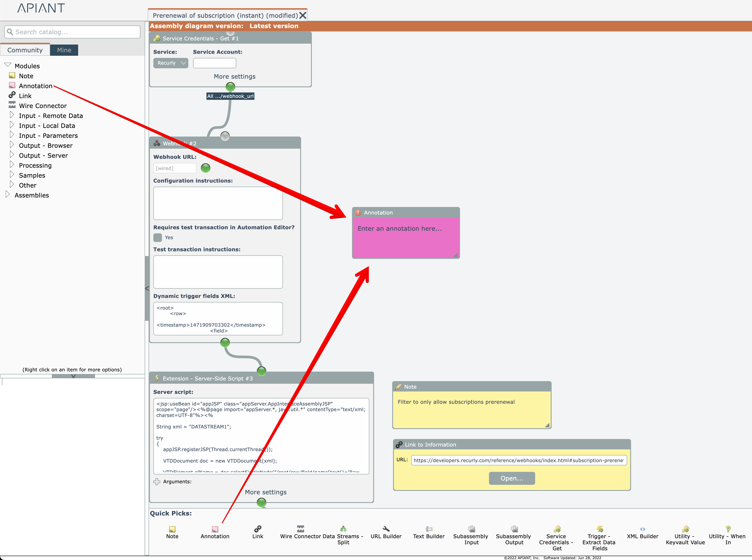This screenshot has height=560, width=752.
Task: Select the Text Builder quick pick icon
Action: click(429, 529)
